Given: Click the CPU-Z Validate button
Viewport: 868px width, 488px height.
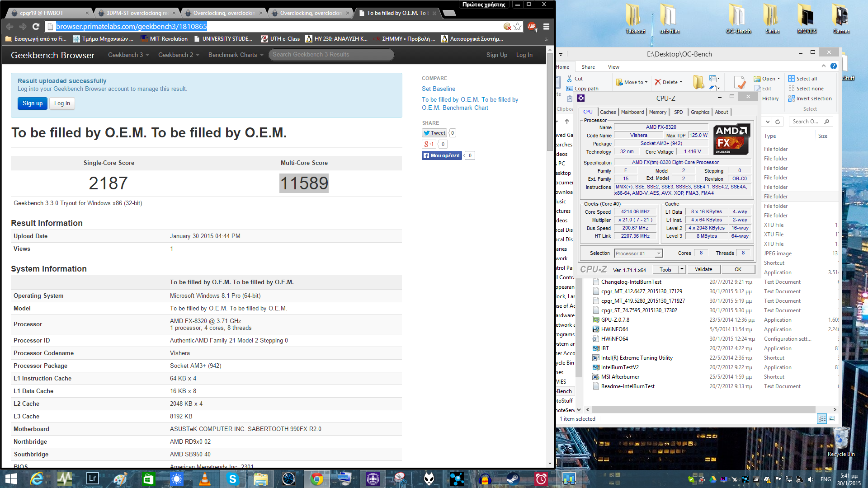Looking at the screenshot, I should (703, 269).
